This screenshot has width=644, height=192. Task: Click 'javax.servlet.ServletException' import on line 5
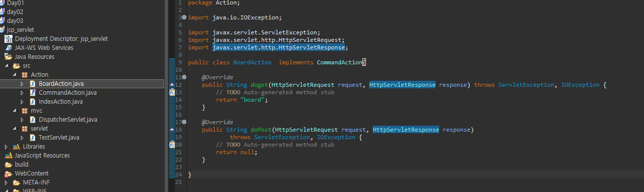click(265, 32)
